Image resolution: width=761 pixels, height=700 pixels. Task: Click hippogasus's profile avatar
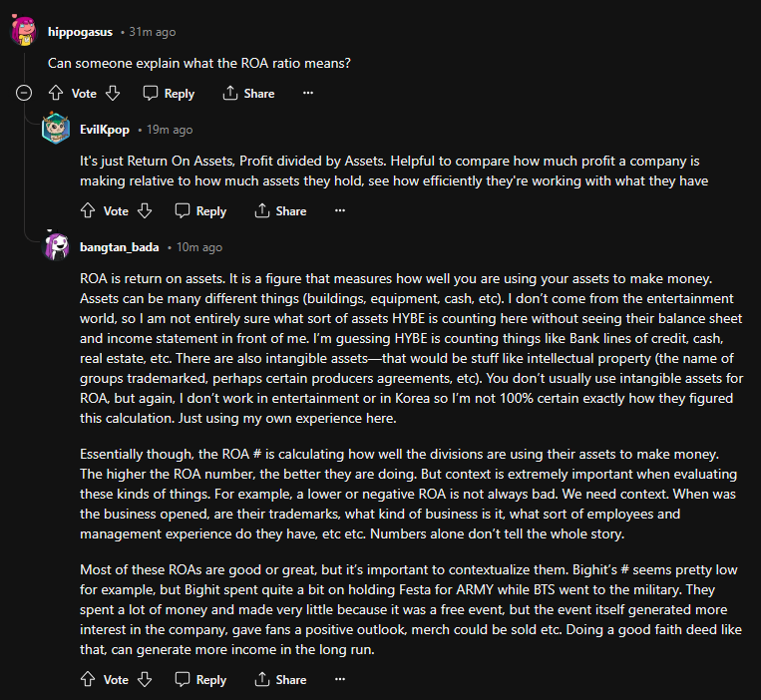(24, 32)
